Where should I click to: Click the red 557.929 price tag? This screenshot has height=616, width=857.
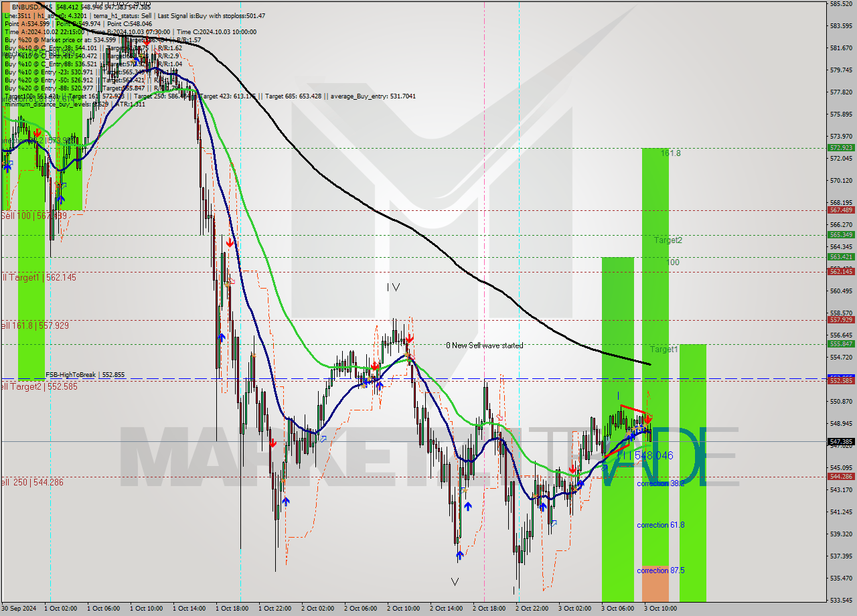(x=841, y=320)
